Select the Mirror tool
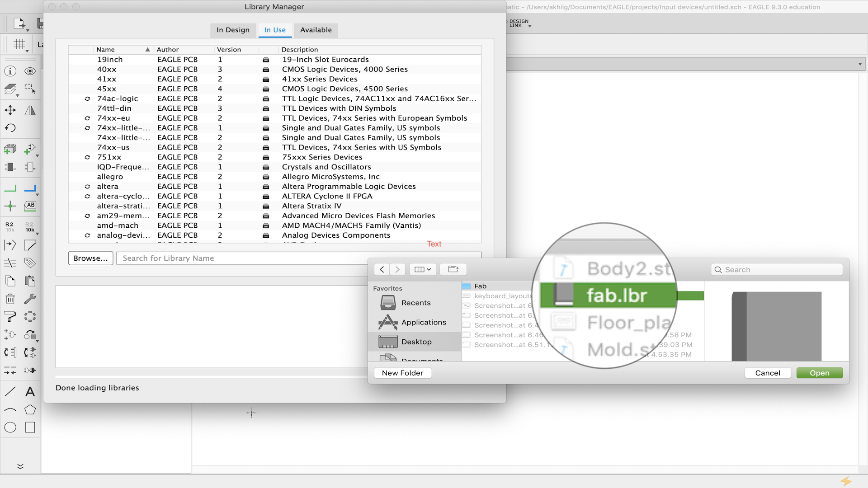The image size is (868, 488). click(30, 110)
